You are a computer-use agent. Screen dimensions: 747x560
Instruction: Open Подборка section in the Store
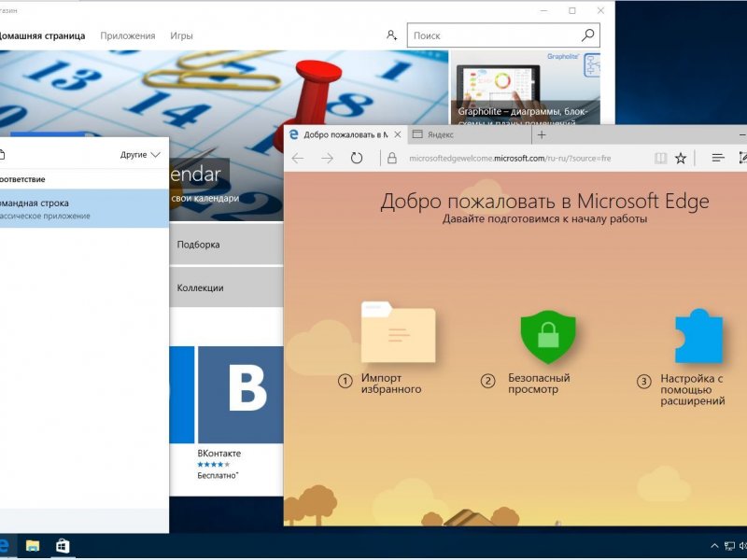227,245
